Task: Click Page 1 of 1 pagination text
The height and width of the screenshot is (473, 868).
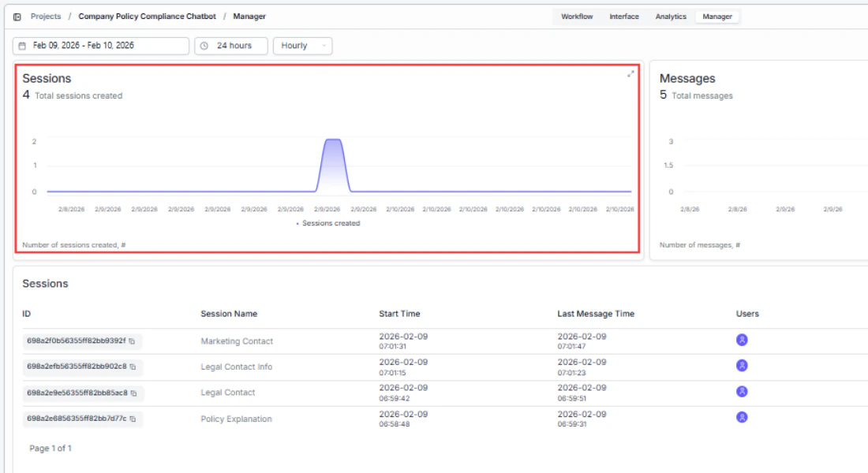Action: click(51, 448)
